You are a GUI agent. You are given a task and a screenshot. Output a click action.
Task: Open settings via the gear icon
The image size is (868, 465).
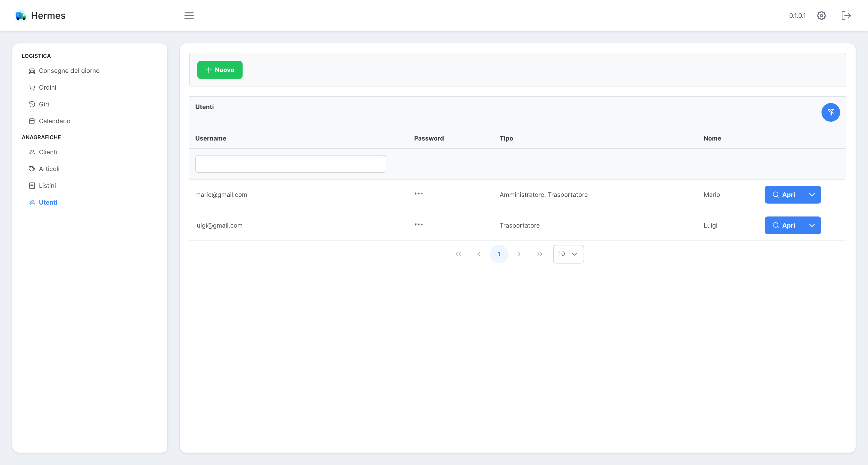pyautogui.click(x=821, y=16)
